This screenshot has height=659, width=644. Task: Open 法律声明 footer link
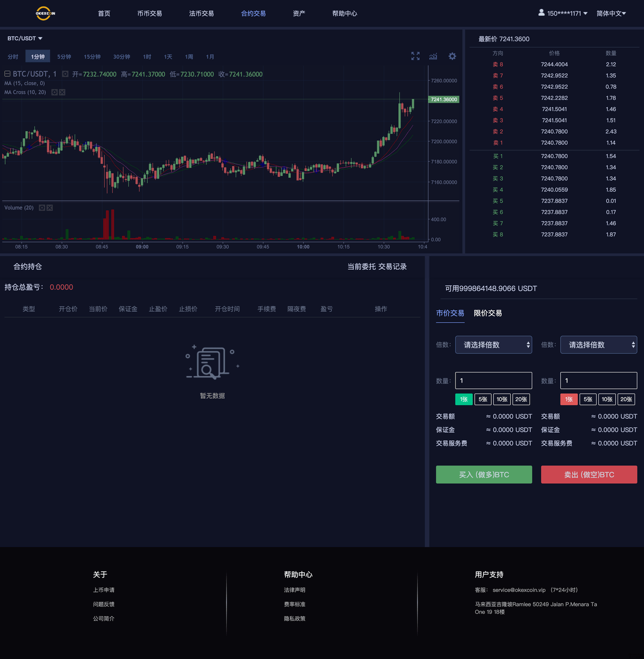294,590
